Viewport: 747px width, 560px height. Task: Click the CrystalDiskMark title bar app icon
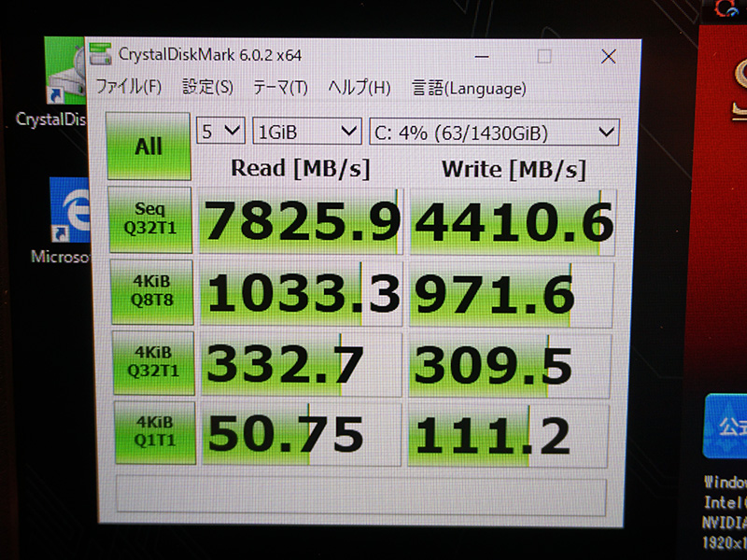(100, 54)
